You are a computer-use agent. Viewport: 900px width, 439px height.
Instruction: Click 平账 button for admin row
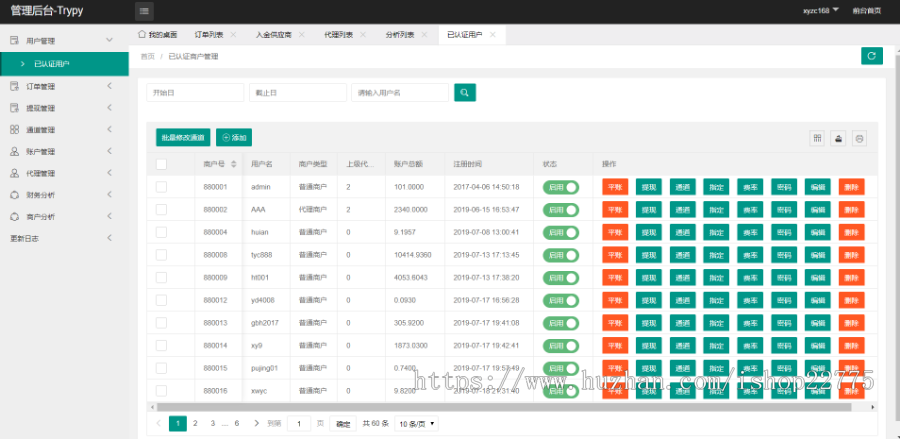click(x=615, y=187)
